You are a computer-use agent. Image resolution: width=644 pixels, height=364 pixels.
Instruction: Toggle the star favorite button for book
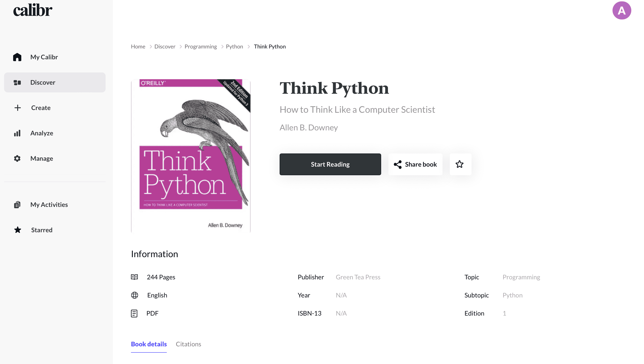[460, 165]
